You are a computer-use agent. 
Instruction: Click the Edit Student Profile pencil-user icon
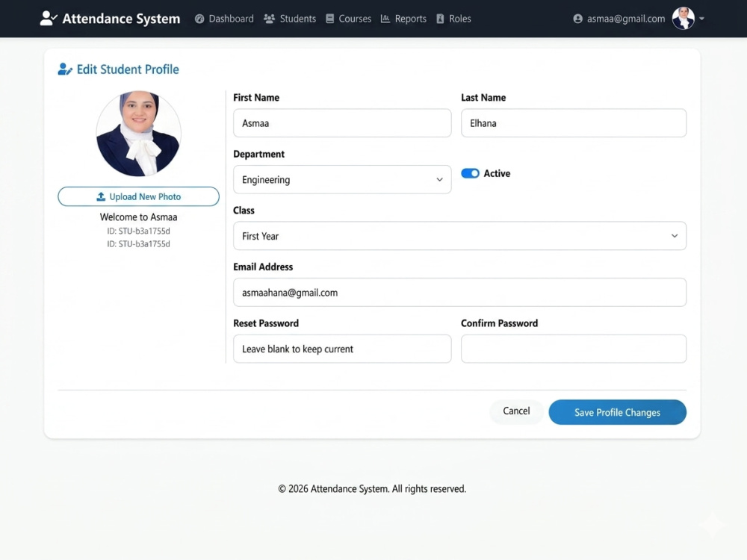coord(65,69)
